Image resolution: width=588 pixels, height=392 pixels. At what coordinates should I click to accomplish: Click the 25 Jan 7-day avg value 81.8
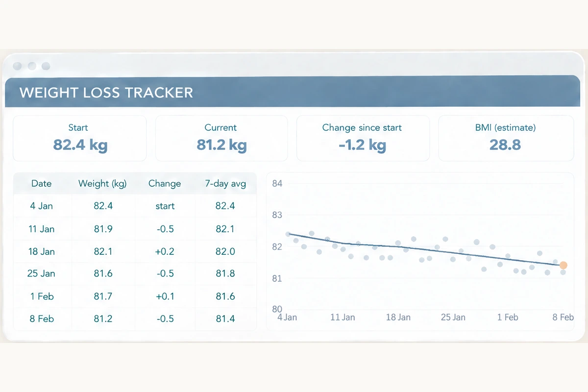225,273
